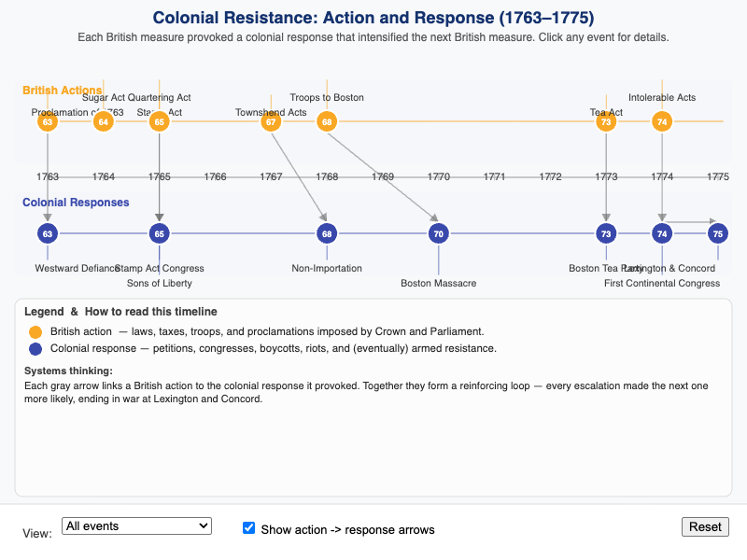
Task: Select the orange 68 Troops to Boston node
Action: [327, 122]
